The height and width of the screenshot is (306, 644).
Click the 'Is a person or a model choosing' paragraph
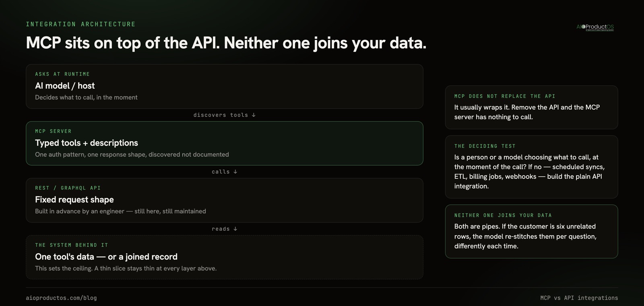529,172
